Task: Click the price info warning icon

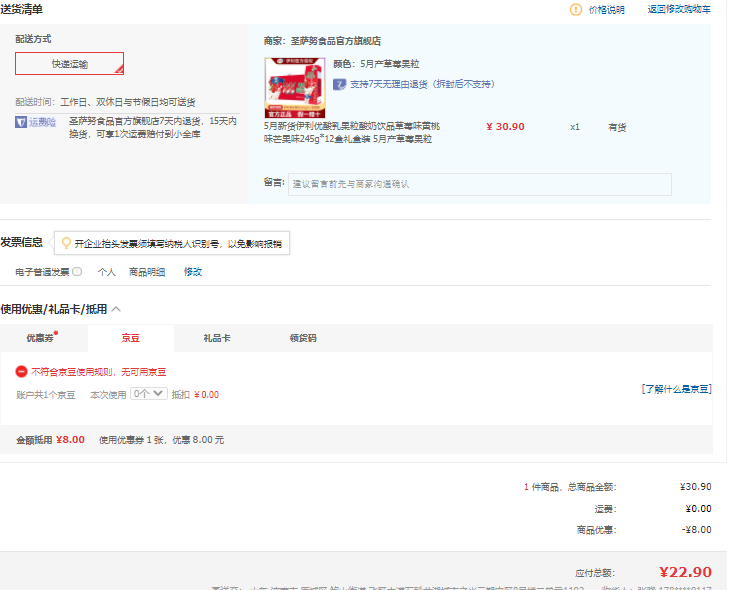Action: coord(575,9)
